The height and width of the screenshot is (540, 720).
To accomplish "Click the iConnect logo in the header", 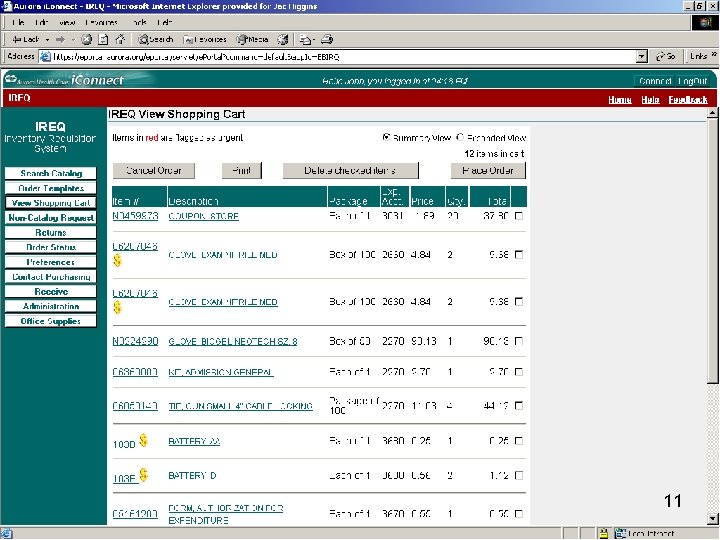I will 97,80.
